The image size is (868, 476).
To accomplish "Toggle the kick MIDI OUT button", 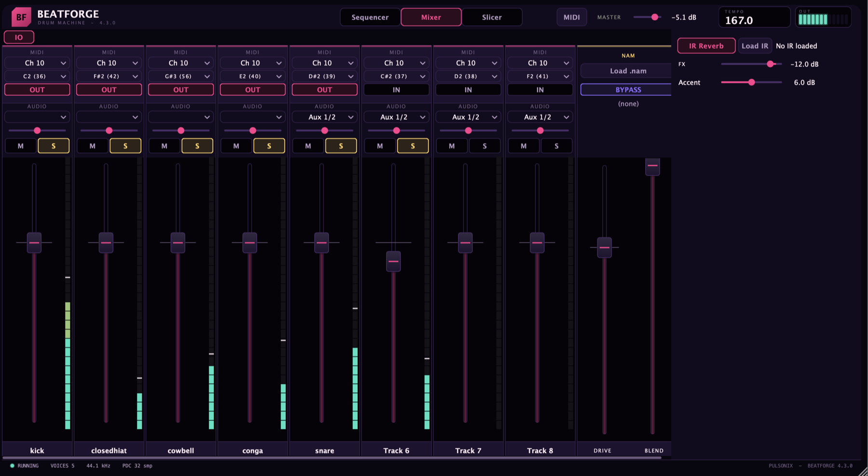I will (x=37, y=90).
